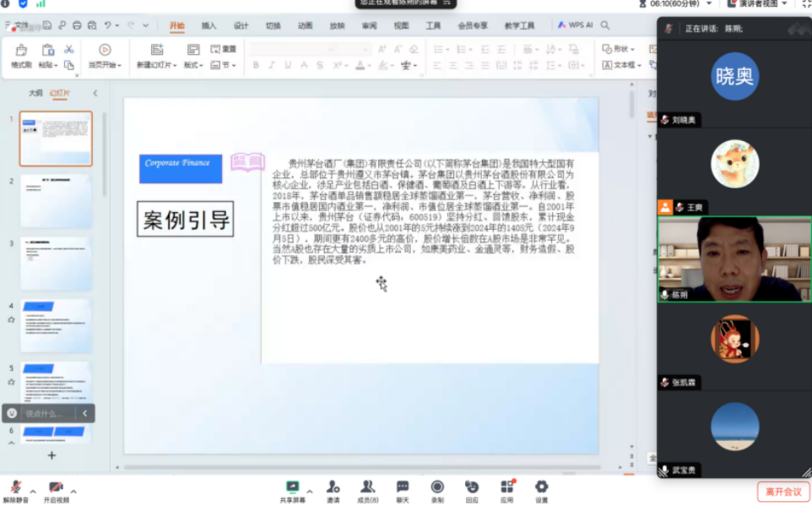Viewport: 812px width, 506px height.
Task: Click the Format Painter tool
Action: point(21,55)
